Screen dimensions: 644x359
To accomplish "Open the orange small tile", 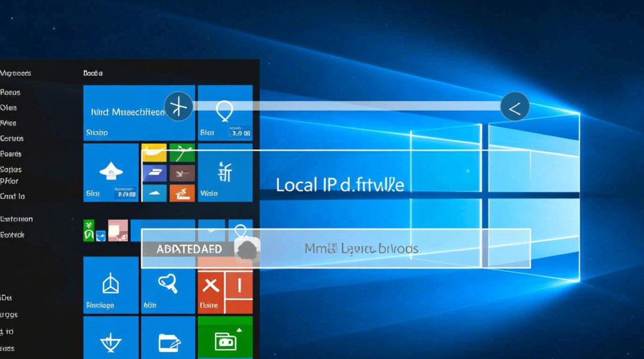I will pyautogui.click(x=182, y=192).
